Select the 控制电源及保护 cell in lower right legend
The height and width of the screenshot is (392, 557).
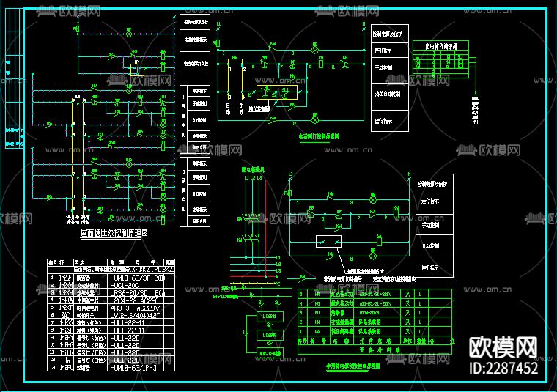tap(435, 185)
